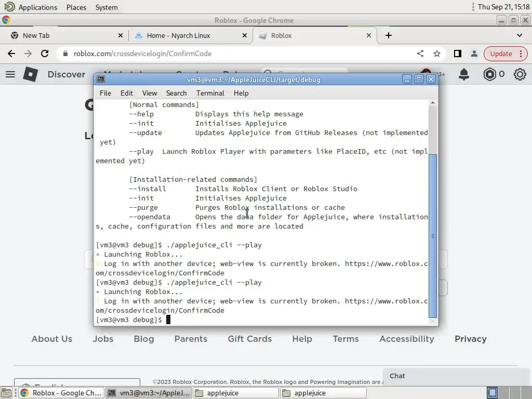Open the Privacy footer link
Viewport: 532px width, 399px height.
[471, 339]
